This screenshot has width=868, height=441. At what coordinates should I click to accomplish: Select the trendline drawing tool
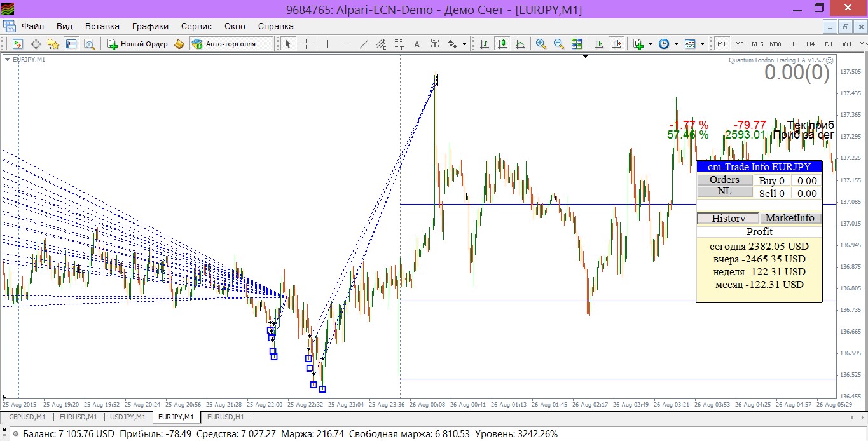click(x=363, y=44)
